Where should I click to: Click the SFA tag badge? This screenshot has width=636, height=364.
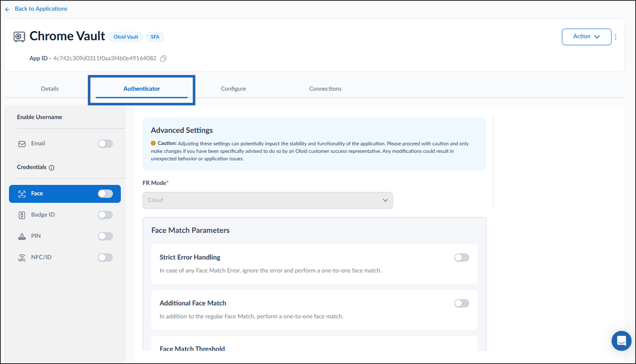pos(155,37)
